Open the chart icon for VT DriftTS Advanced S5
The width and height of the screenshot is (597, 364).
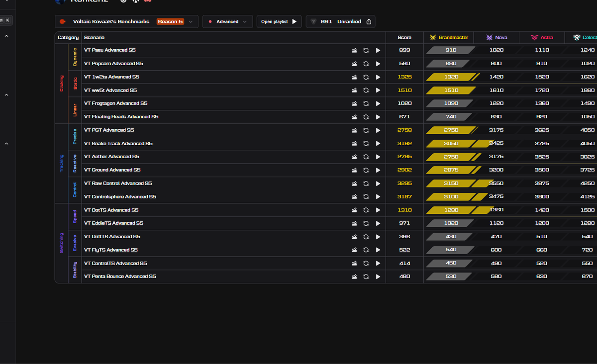354,237
